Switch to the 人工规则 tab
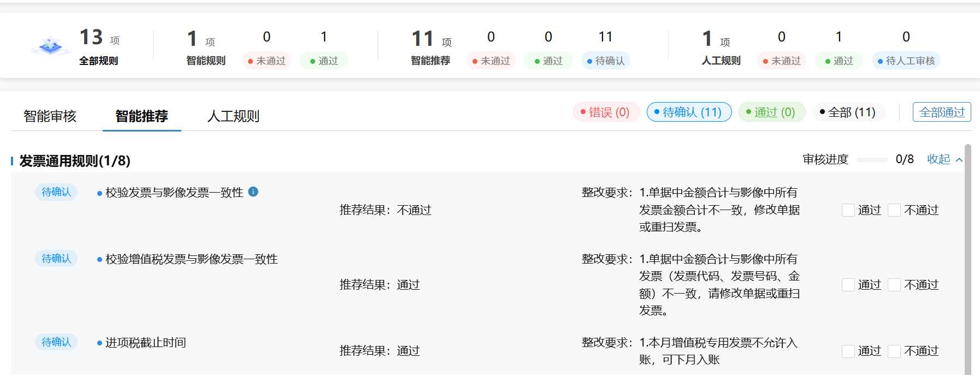Screen dimensions: 980x376 pos(233,116)
